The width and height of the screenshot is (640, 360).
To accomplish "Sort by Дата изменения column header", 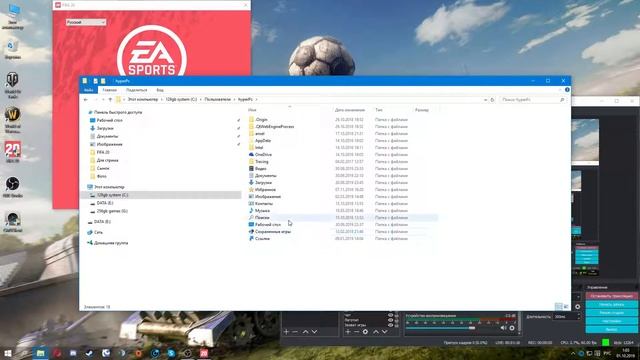I will 350,110.
